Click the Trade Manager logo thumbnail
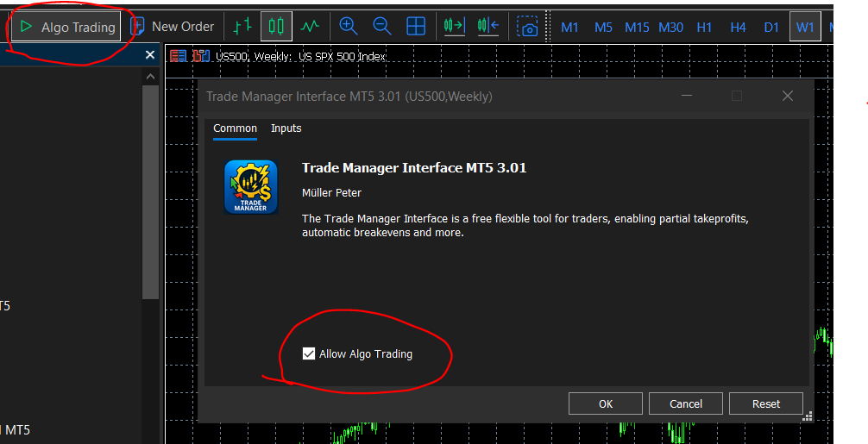 coord(251,187)
